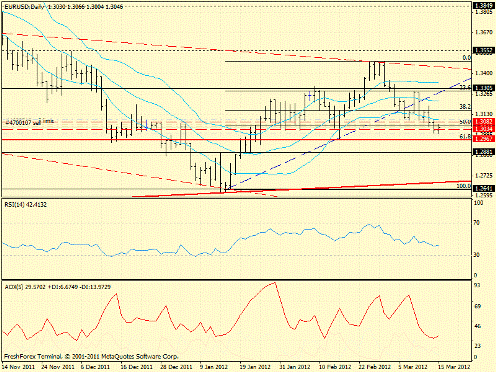Click the 31 Jan 2012 date label
Screen dimensions: 496x372
click(x=295, y=367)
